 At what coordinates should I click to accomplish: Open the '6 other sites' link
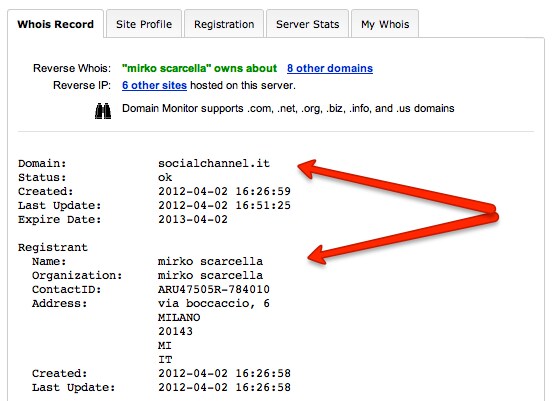(x=154, y=85)
